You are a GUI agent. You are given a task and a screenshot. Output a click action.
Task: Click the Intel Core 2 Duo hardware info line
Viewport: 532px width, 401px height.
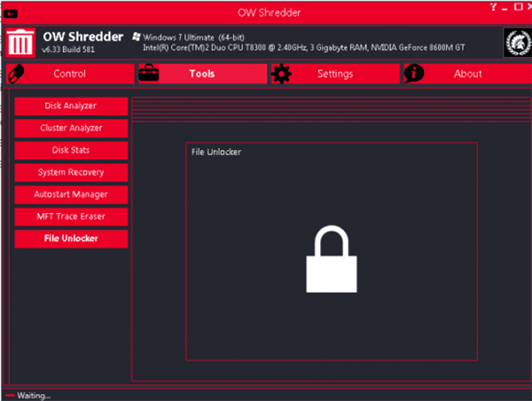[303, 48]
